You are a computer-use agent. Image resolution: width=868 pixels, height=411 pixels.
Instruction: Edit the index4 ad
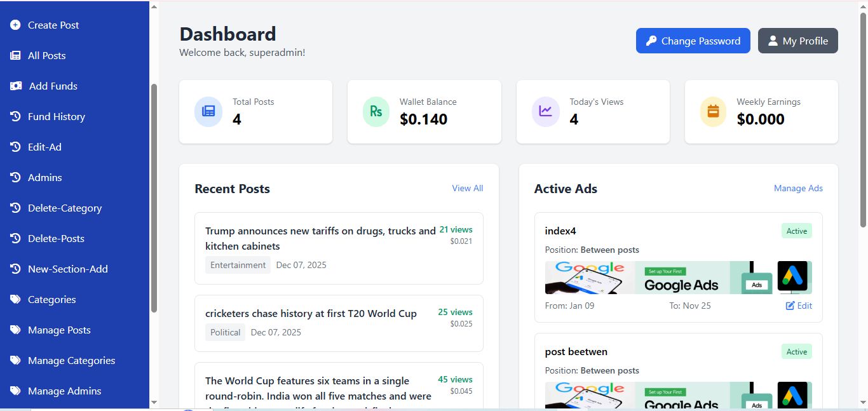point(799,306)
